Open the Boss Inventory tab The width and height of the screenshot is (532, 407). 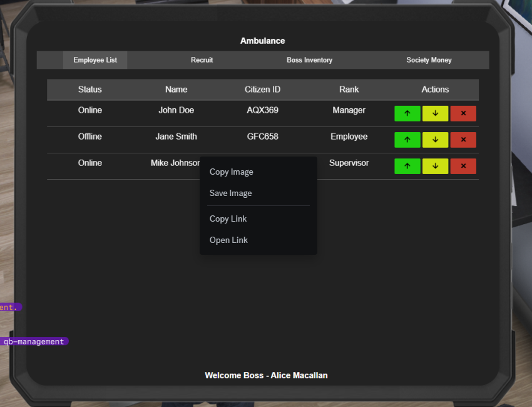point(309,60)
